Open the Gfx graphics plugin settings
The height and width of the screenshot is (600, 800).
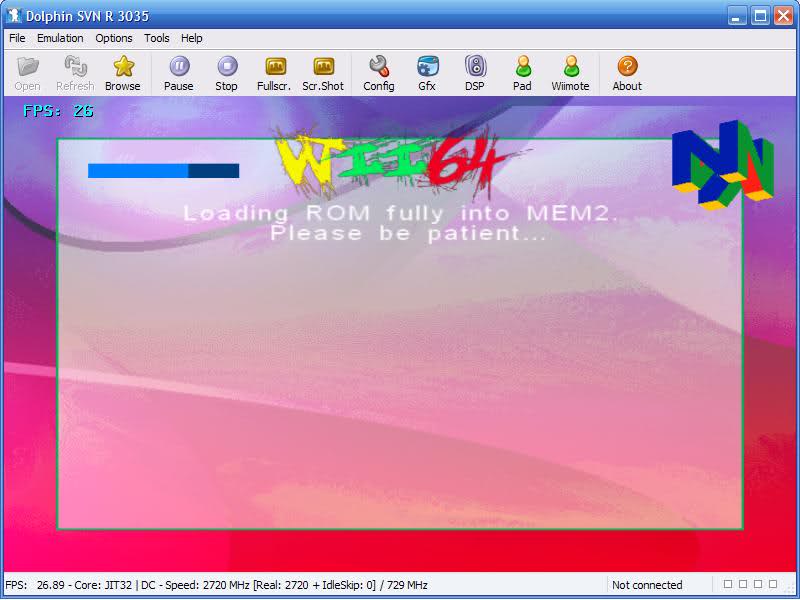(x=427, y=66)
